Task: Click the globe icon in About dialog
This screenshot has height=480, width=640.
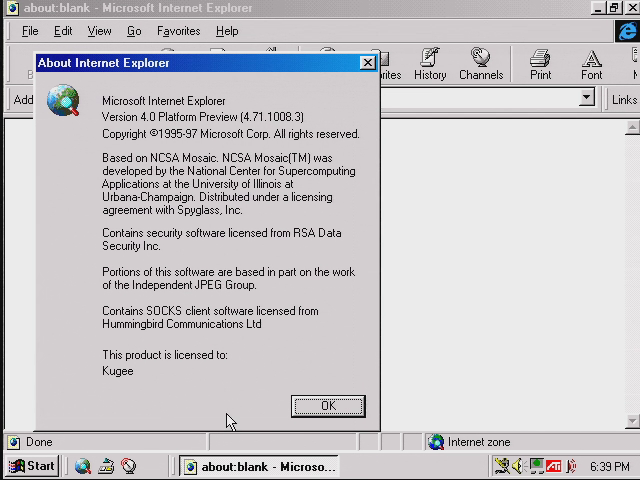Action: pos(63,100)
